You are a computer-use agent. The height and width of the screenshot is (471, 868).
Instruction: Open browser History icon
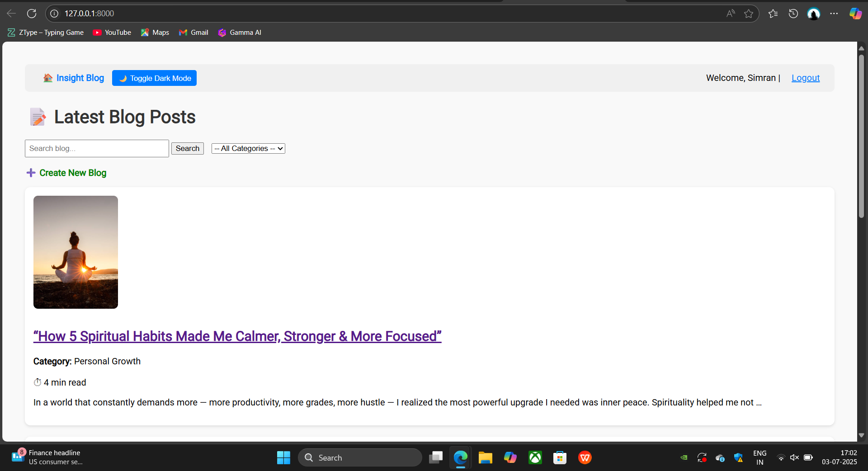click(x=793, y=14)
